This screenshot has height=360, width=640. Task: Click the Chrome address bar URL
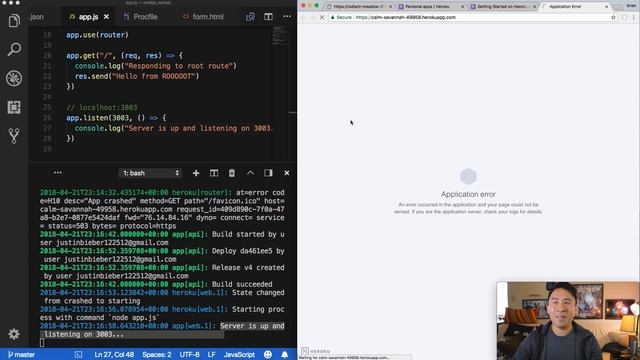(x=406, y=17)
